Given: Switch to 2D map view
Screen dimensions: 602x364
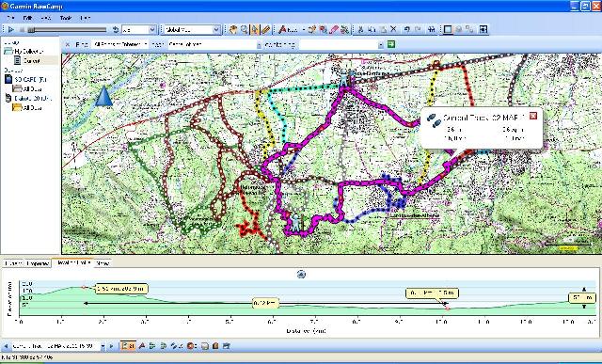Looking at the screenshot, I should coord(448,29).
